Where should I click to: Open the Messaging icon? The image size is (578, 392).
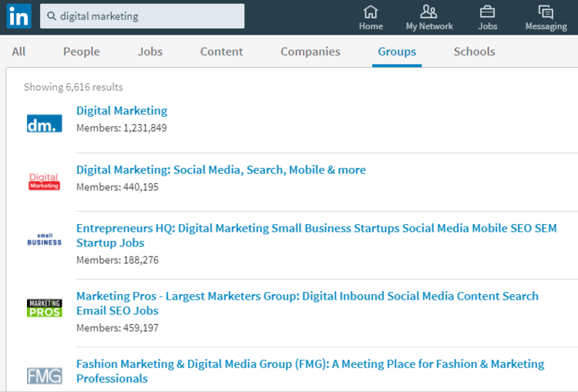tap(546, 12)
